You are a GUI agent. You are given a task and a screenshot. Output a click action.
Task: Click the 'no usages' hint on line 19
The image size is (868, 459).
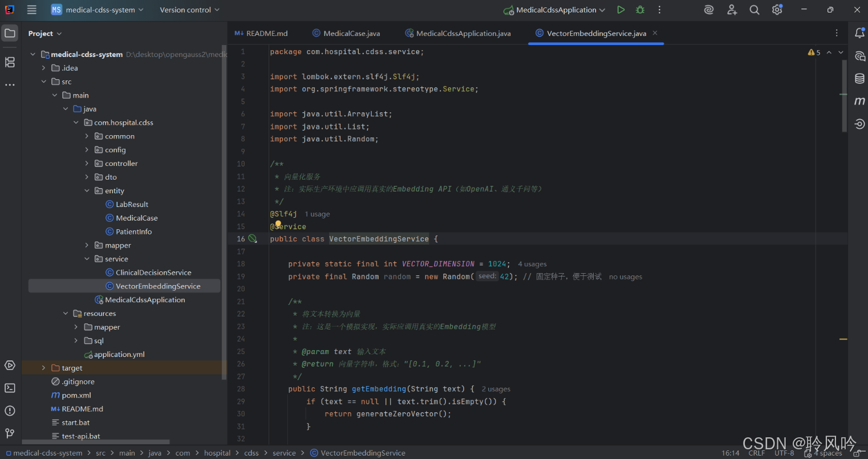(x=626, y=277)
